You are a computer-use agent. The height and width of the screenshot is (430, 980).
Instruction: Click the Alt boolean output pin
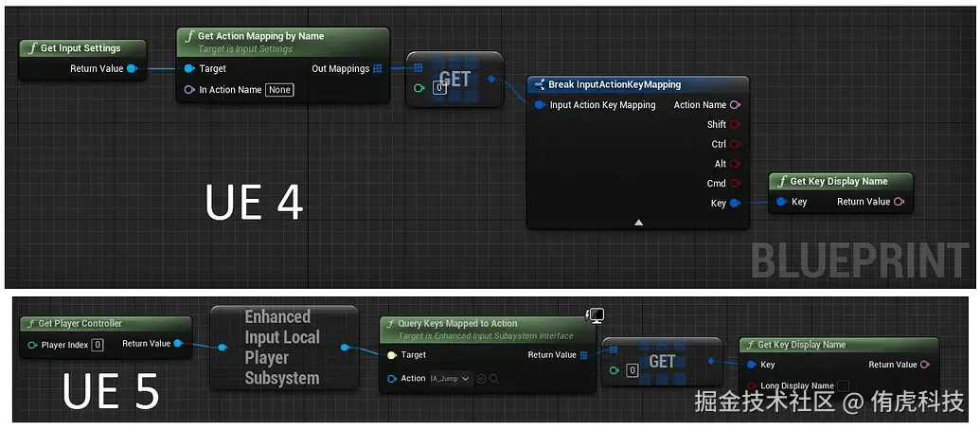pyautogui.click(x=735, y=164)
